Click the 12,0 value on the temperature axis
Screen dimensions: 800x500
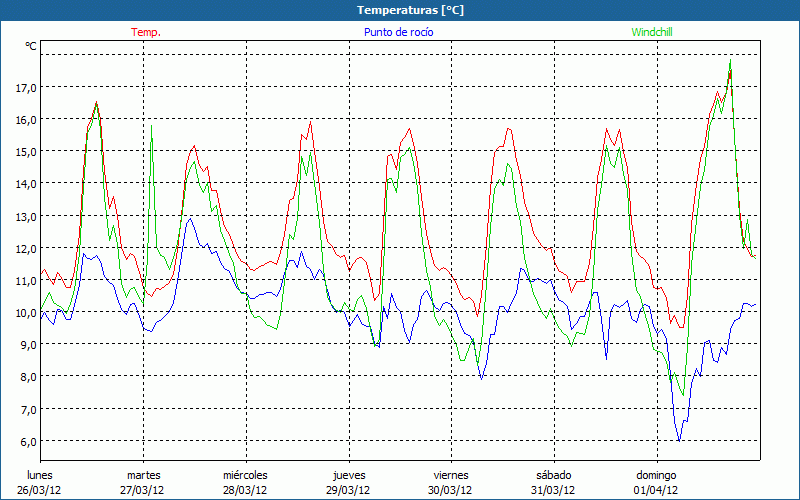26,248
